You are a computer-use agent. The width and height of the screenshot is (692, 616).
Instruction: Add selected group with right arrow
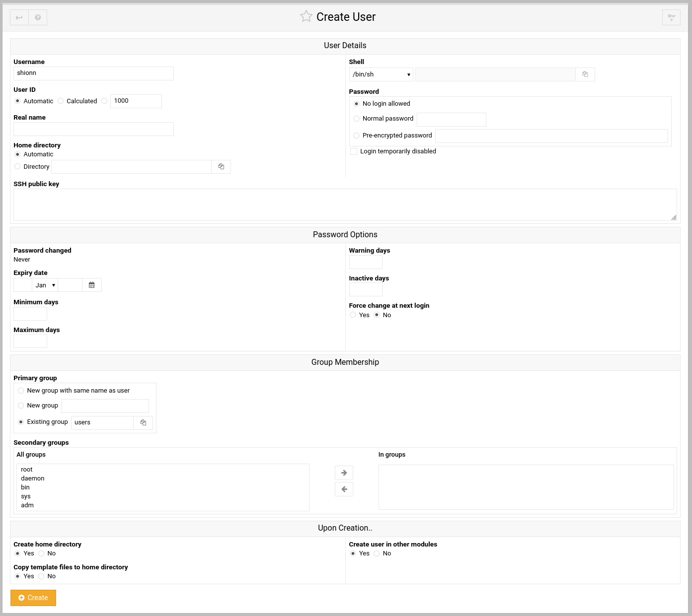point(344,473)
